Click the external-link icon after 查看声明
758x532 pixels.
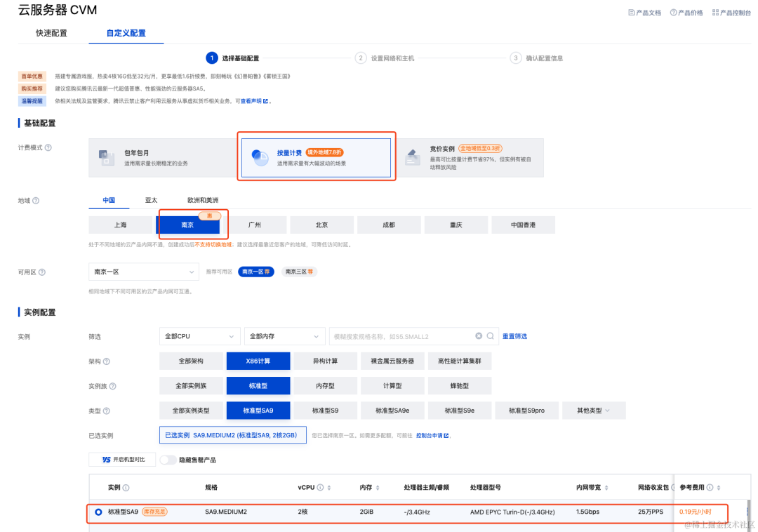tap(265, 101)
